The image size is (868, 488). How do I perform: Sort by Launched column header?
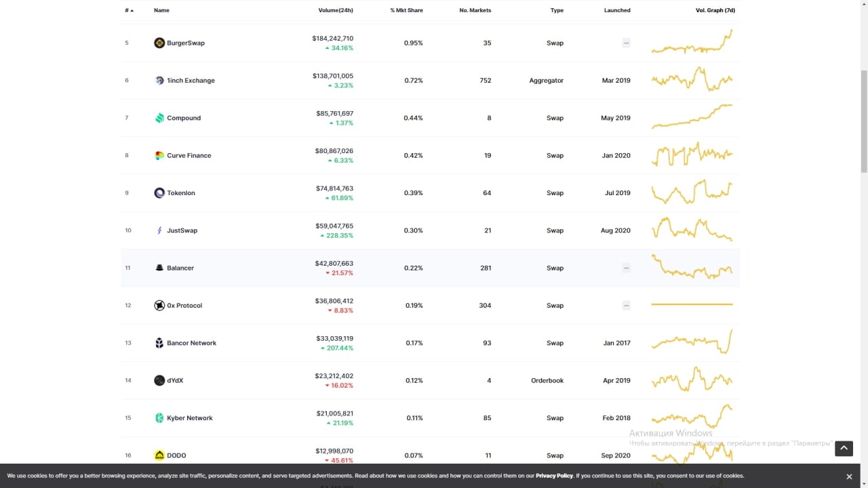[617, 10]
